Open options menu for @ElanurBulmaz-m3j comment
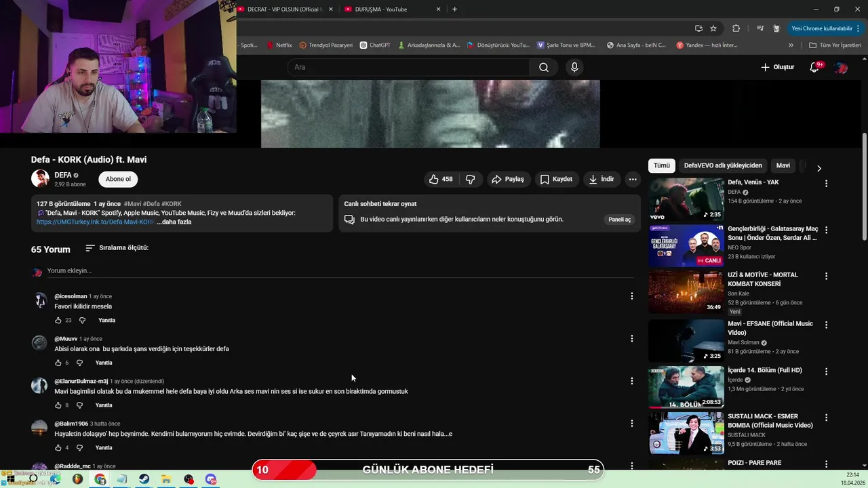Viewport: 868px width, 488px height. click(x=631, y=381)
